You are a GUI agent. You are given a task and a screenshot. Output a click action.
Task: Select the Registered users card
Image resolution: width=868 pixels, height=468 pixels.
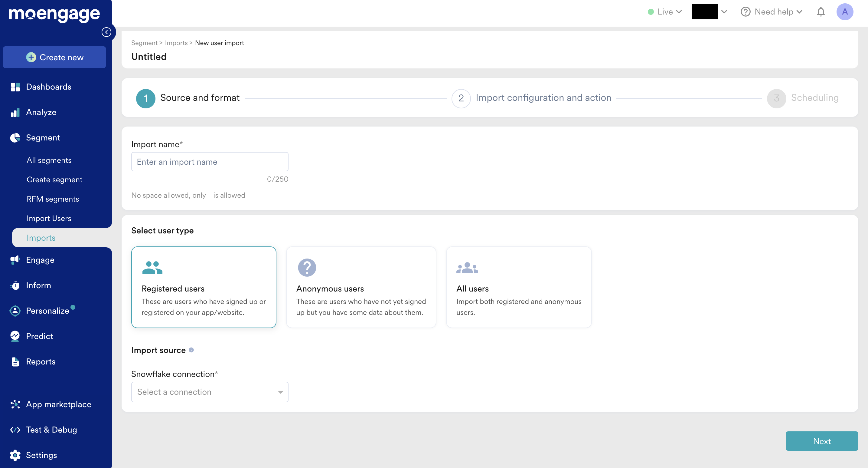pos(204,287)
